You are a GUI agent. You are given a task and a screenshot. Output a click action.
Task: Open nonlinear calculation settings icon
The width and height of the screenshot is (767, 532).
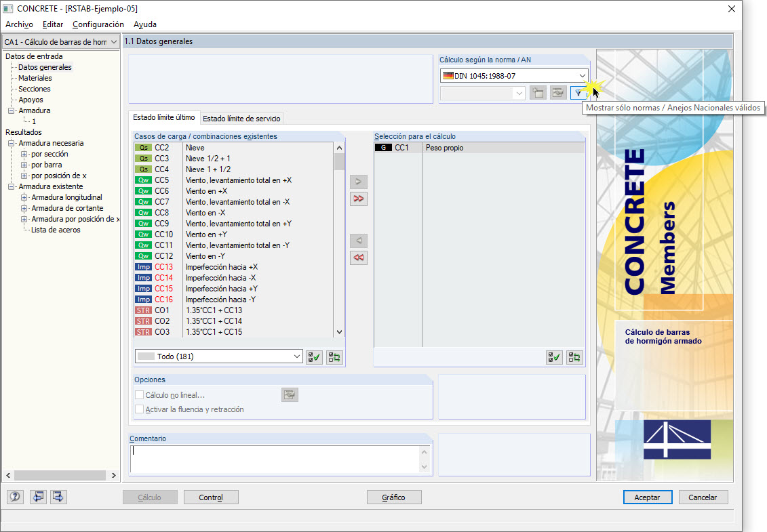pos(290,394)
